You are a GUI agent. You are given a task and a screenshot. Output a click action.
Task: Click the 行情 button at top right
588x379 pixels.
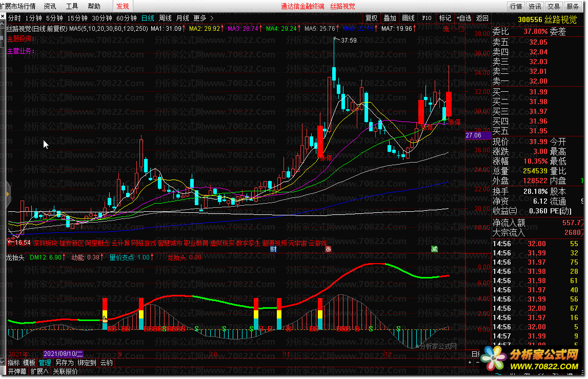tap(516, 6)
